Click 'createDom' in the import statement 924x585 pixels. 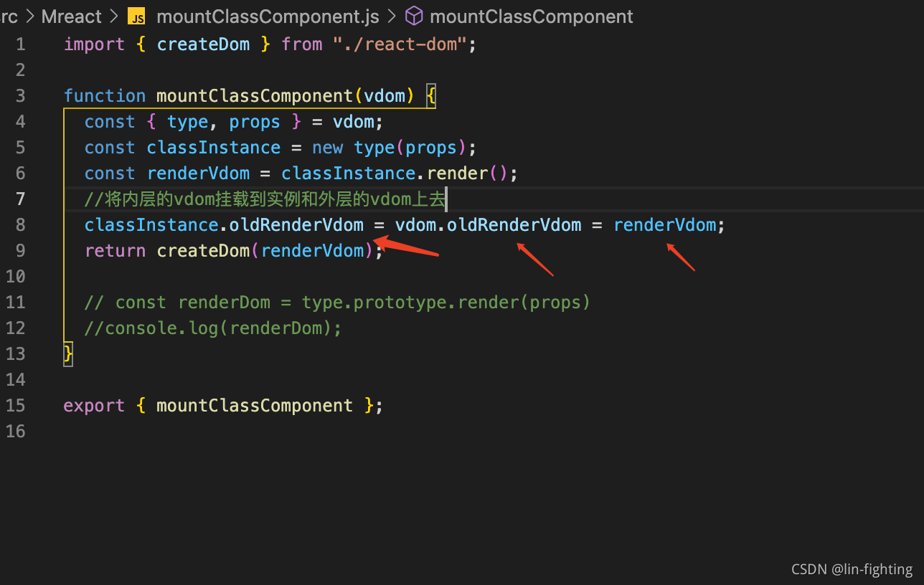[x=204, y=44]
